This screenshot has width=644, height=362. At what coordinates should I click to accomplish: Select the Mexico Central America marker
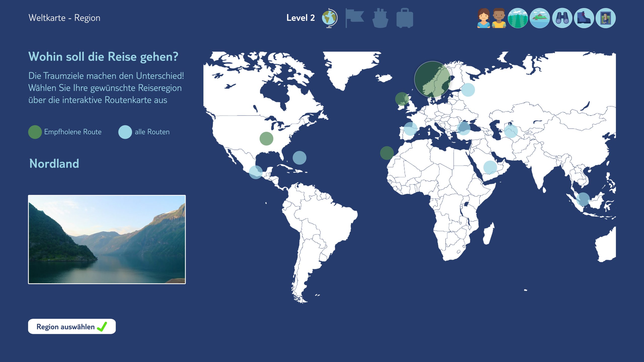pyautogui.click(x=256, y=172)
